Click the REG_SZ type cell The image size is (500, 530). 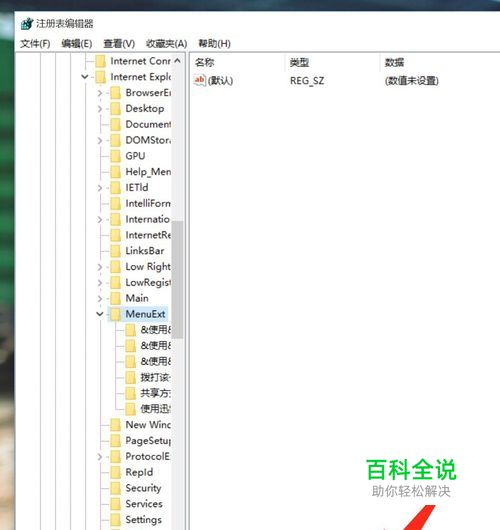click(x=307, y=81)
